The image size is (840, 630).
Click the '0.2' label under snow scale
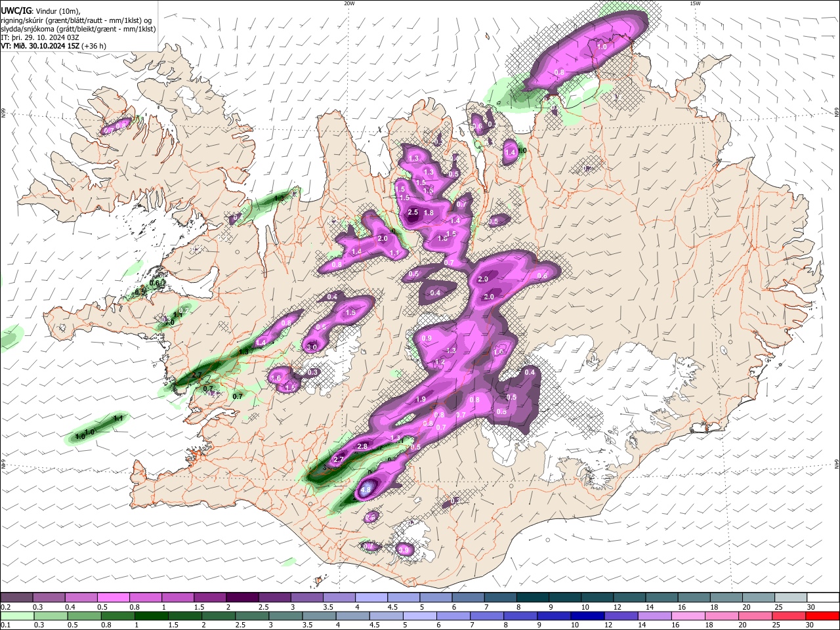pyautogui.click(x=5, y=607)
